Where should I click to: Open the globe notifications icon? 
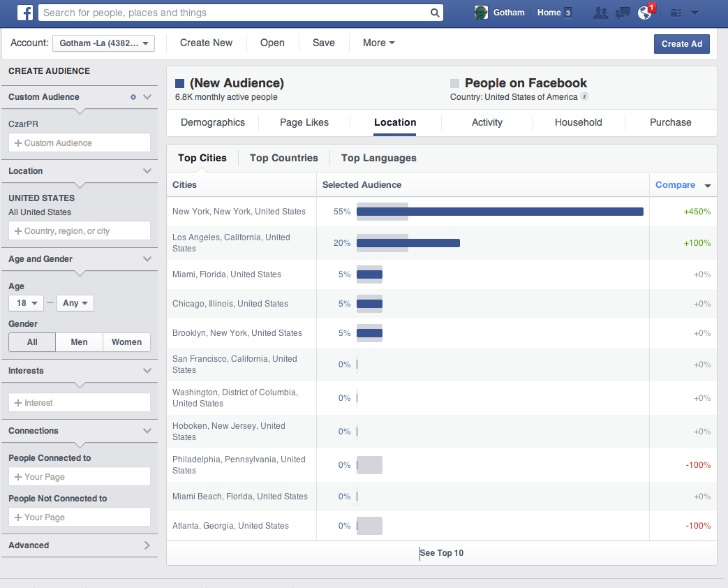[644, 13]
